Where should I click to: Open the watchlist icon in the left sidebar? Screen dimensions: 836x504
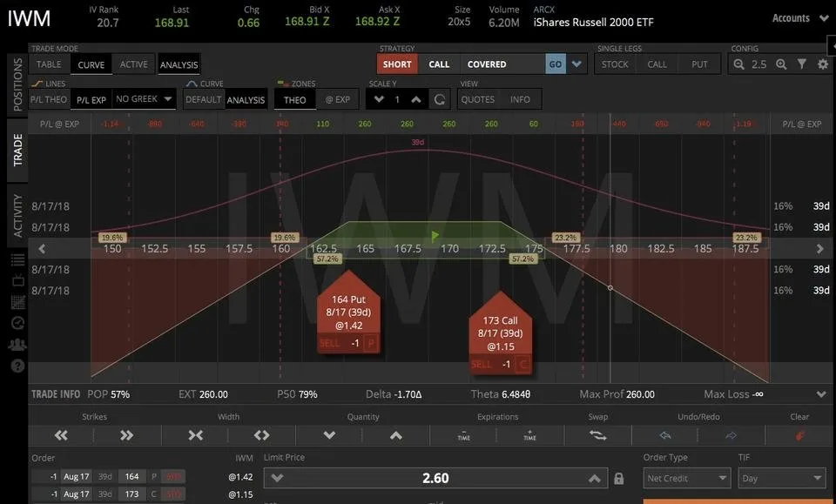(x=17, y=260)
